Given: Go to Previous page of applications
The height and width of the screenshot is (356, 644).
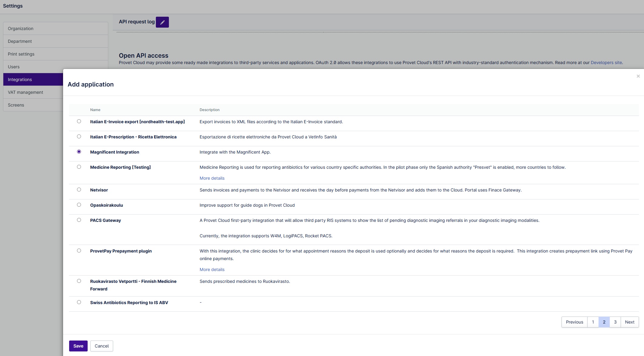Looking at the screenshot, I should pos(574,322).
